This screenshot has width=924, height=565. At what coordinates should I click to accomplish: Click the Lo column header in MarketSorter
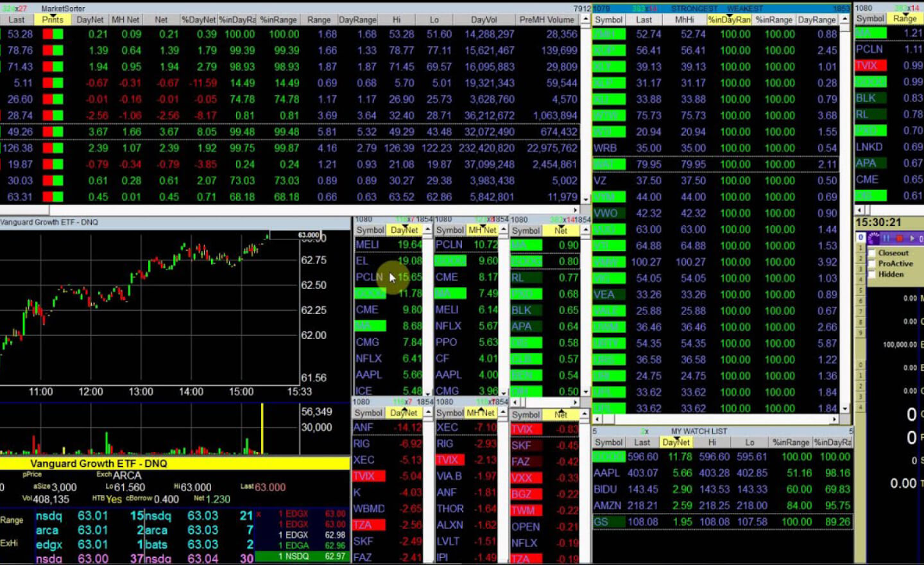[x=434, y=19]
